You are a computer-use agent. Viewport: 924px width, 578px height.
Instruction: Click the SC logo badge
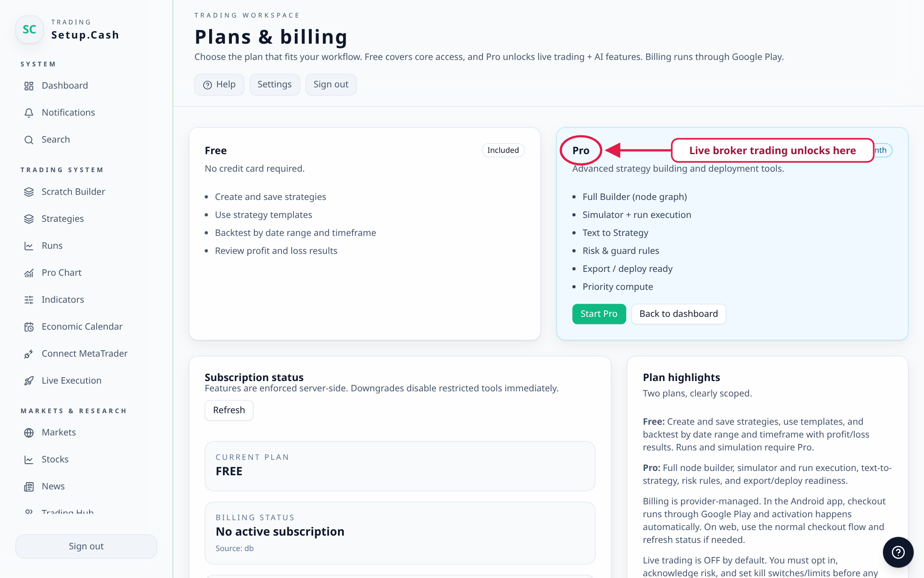(x=30, y=29)
